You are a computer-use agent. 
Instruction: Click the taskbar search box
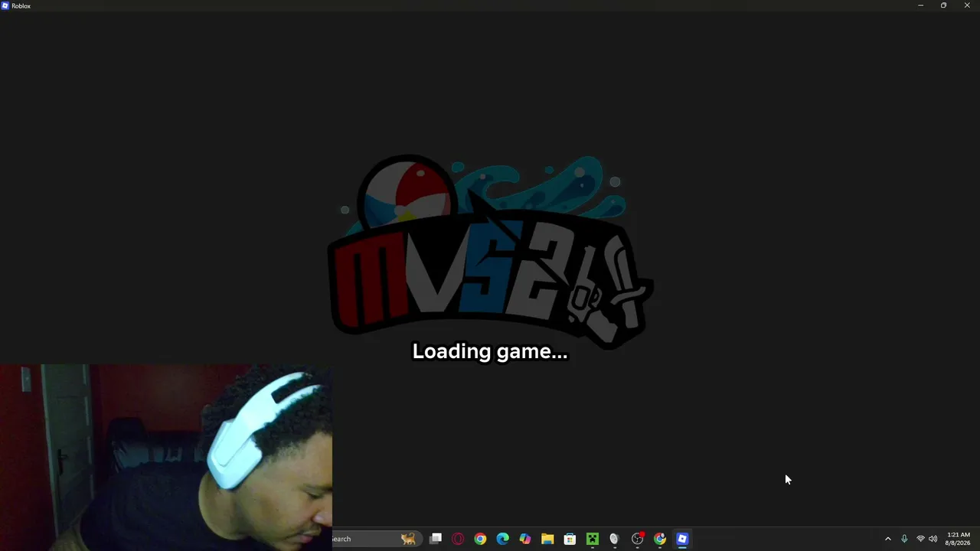pos(375,539)
